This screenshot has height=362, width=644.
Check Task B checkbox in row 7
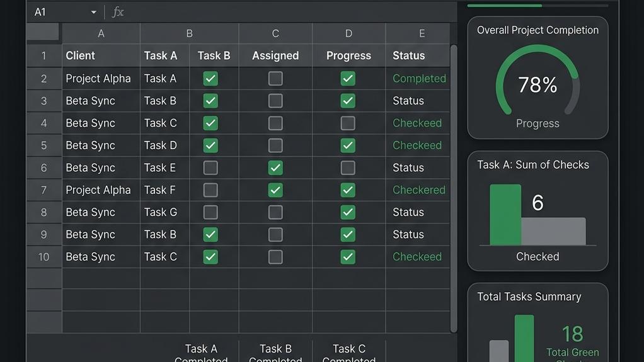(210, 190)
